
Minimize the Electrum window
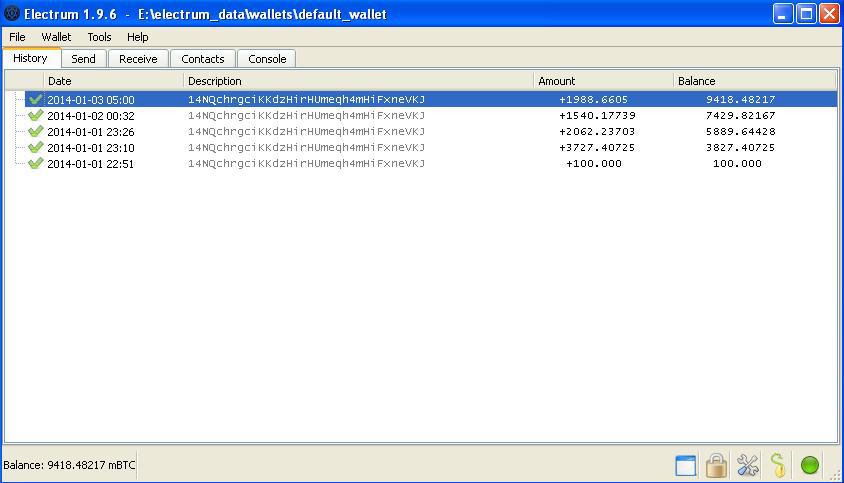point(783,13)
